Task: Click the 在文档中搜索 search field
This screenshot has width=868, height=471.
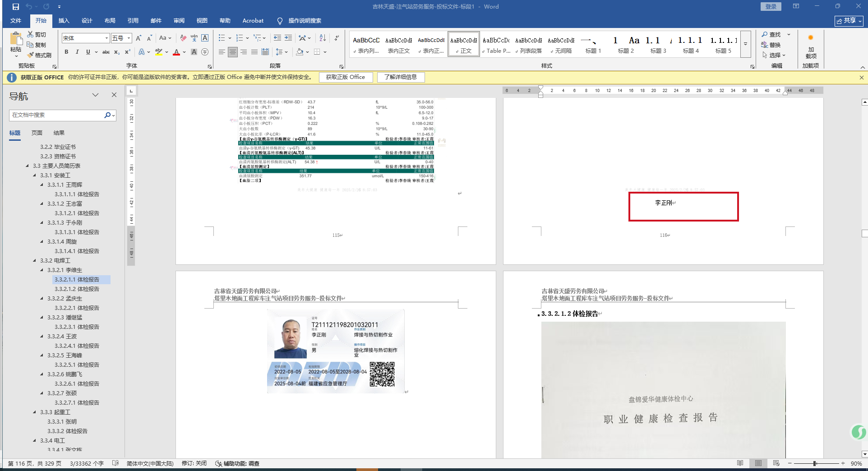Action: coord(57,115)
